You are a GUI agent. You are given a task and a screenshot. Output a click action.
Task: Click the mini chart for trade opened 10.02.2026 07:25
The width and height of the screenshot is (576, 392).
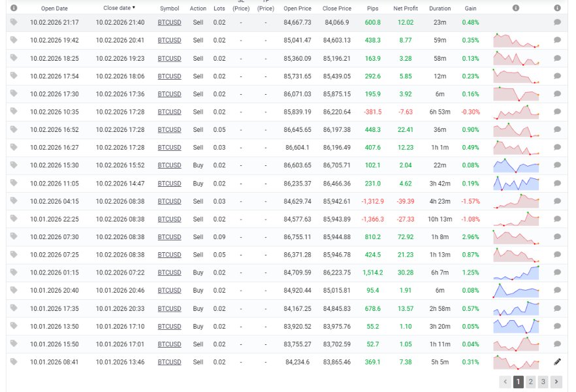(x=516, y=255)
